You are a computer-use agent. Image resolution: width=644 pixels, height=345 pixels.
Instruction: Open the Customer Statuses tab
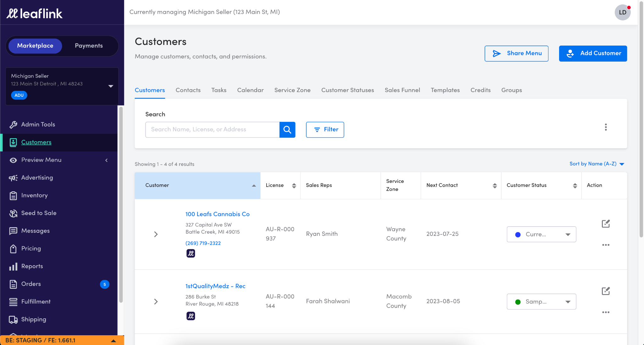(347, 90)
